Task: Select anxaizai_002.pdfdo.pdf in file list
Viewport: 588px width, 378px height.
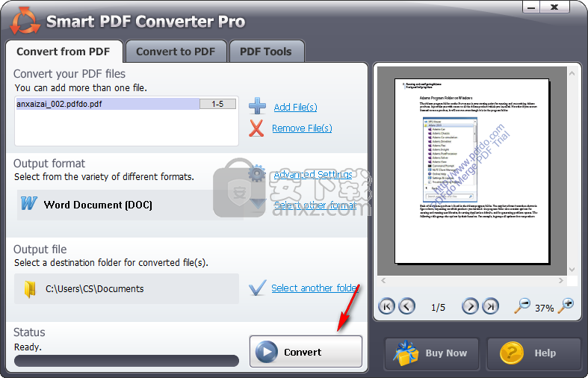Action: coord(108,104)
